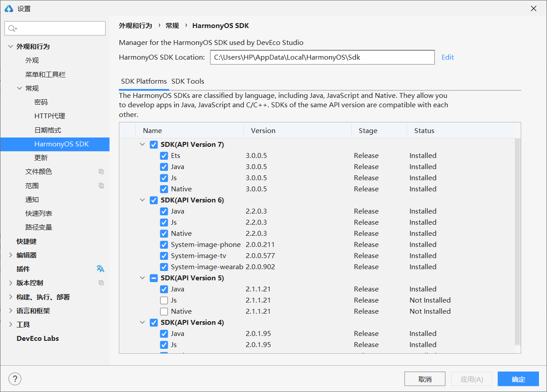Open the 快速列表 settings page
The width and height of the screenshot is (547, 392).
pyautogui.click(x=39, y=213)
